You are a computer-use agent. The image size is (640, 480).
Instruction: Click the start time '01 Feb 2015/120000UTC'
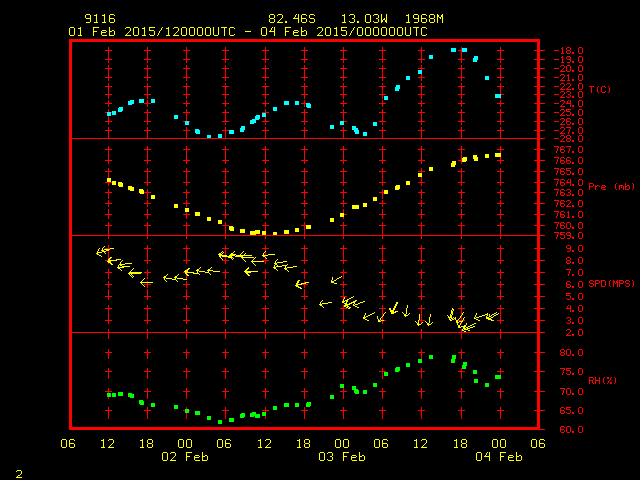click(x=152, y=32)
